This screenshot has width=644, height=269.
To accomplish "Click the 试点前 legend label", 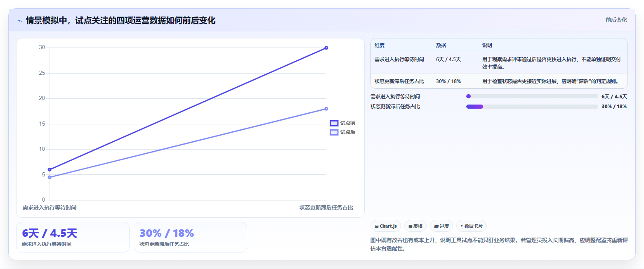I will click(x=348, y=123).
